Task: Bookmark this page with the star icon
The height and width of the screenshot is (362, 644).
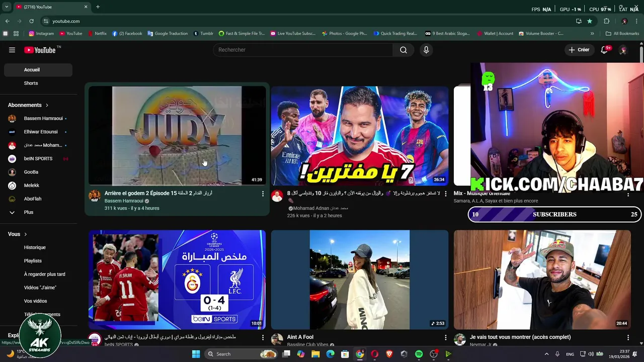Action: click(590, 21)
